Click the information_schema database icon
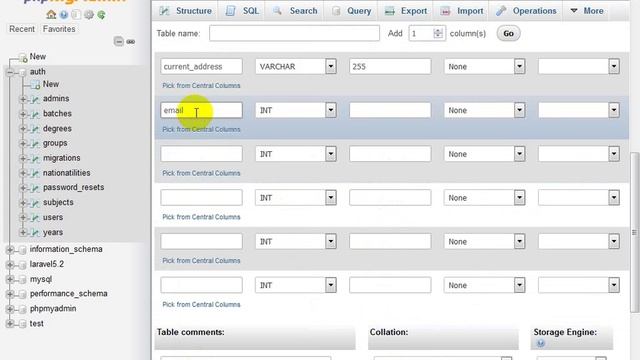Image resolution: width=640 pixels, height=360 pixels. pos(23,249)
